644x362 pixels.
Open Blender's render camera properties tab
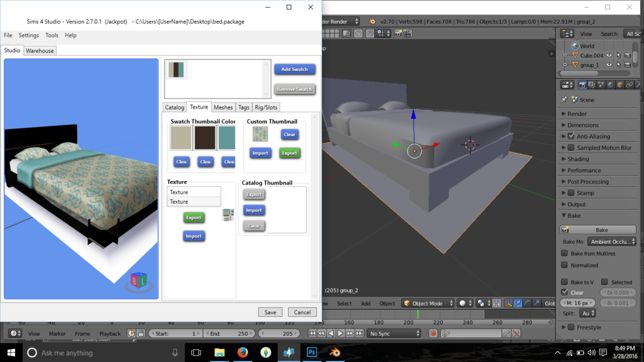pos(582,85)
